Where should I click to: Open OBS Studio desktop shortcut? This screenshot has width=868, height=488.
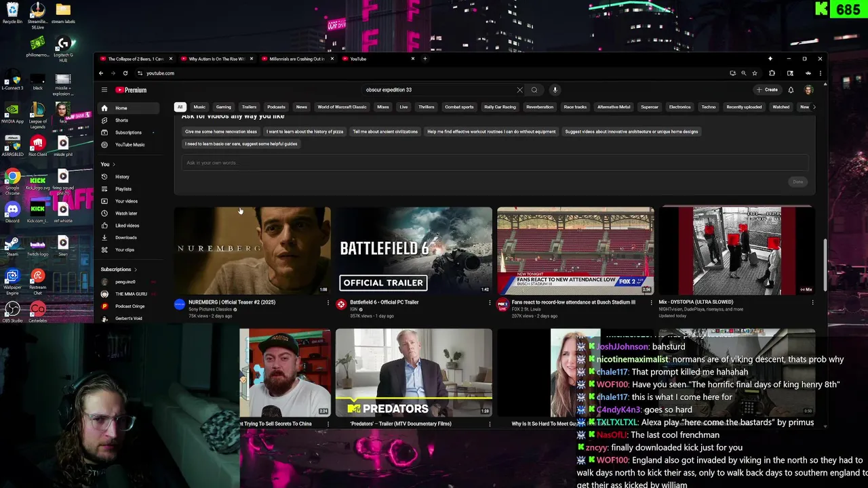point(12,311)
